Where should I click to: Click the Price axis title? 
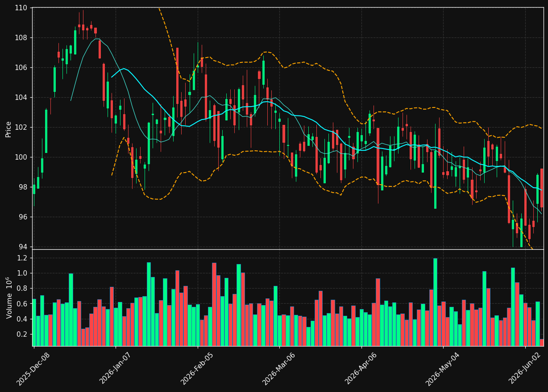tap(8, 128)
